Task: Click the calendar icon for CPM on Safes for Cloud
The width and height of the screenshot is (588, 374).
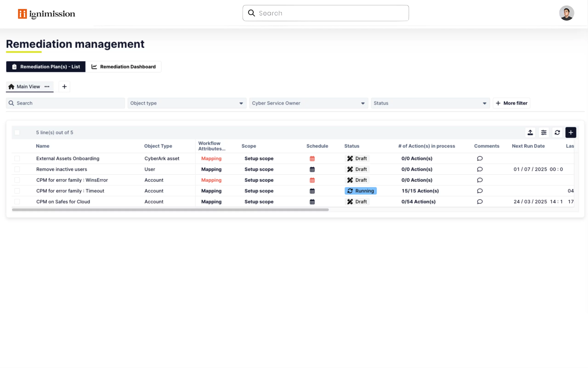Action: [312, 202]
